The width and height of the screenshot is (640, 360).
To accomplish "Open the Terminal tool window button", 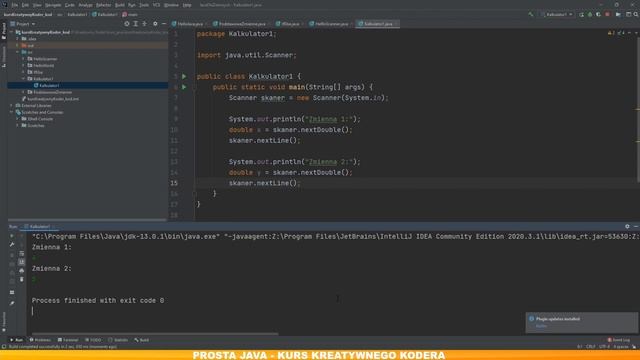I will point(68,340).
